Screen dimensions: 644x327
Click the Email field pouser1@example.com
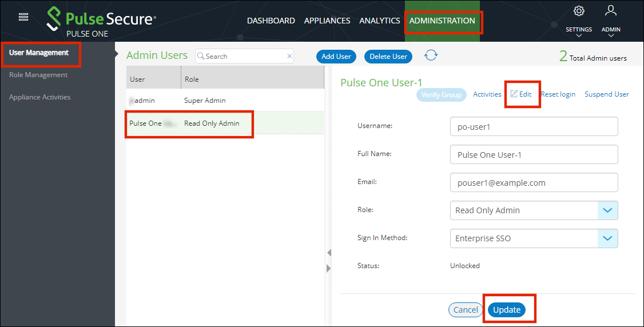pos(534,182)
